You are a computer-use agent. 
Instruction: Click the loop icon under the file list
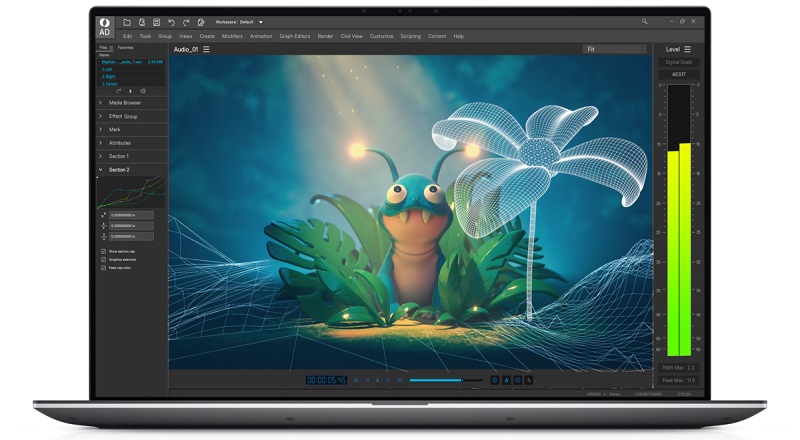coord(118,91)
